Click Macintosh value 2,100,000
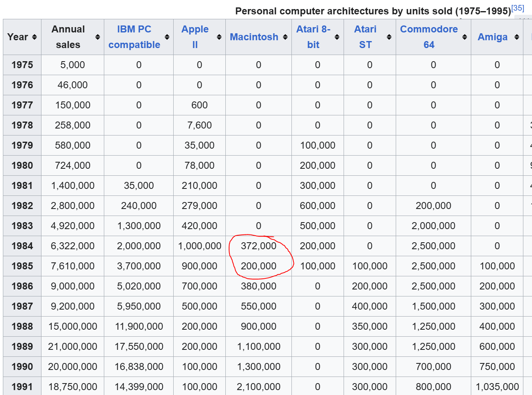Viewport: 532px width, 395px height. pos(259,387)
